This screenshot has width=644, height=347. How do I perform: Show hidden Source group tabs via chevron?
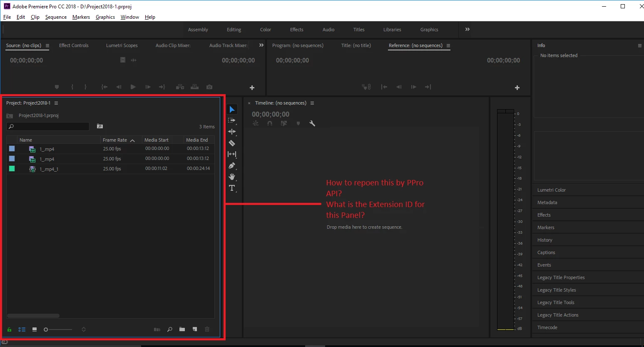point(261,45)
